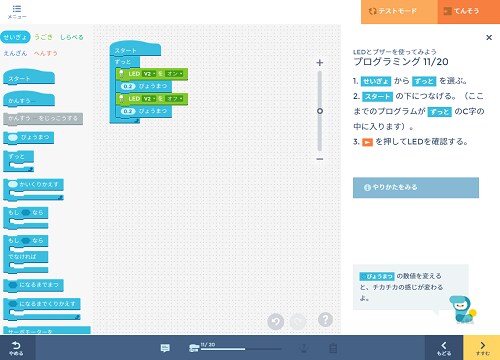Click the びょうまつ chip in hint bubble
The height and width of the screenshot is (360, 500).
377,276
